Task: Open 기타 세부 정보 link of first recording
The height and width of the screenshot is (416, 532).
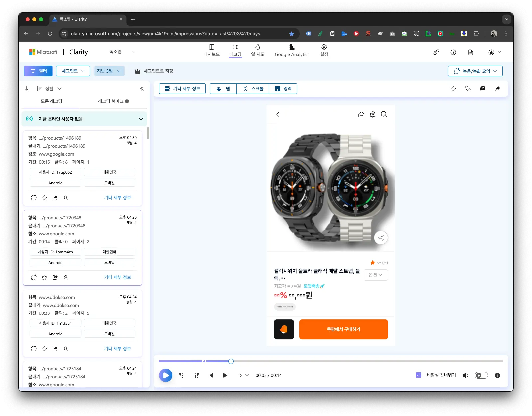Action: click(x=117, y=198)
